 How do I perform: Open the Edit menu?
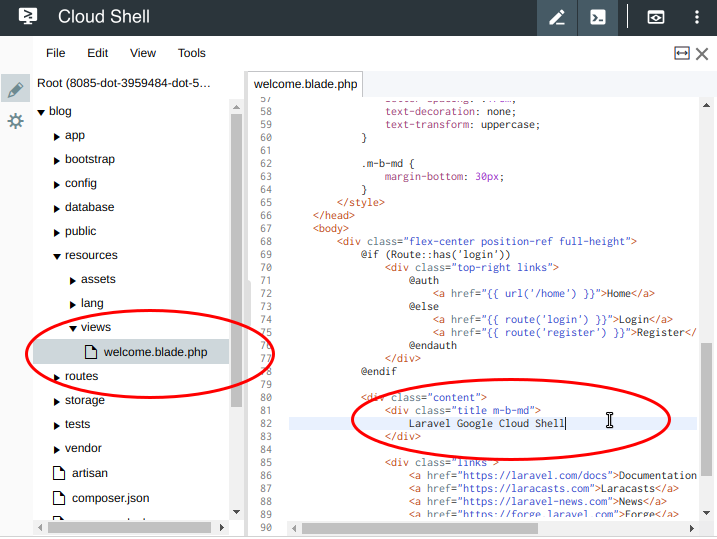pos(97,53)
